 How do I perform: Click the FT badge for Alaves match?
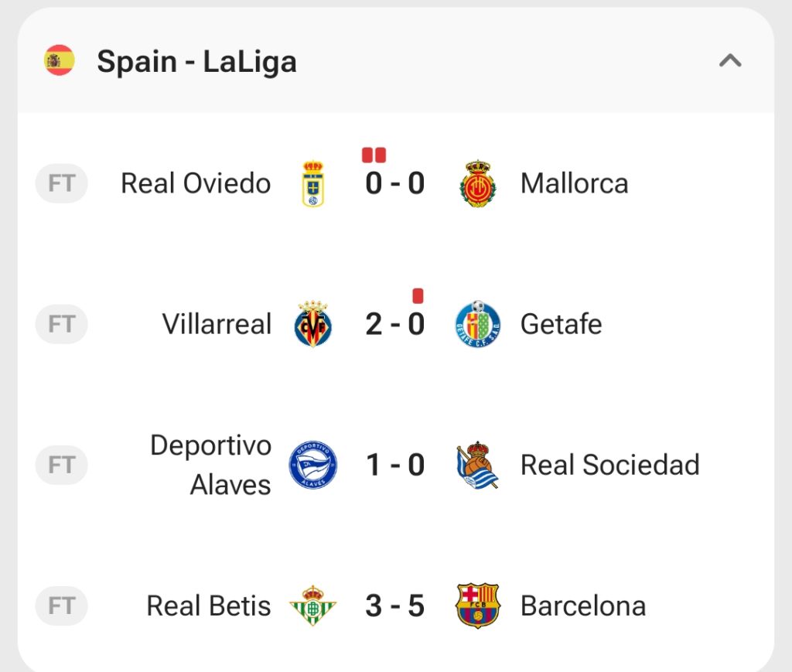pyautogui.click(x=61, y=465)
